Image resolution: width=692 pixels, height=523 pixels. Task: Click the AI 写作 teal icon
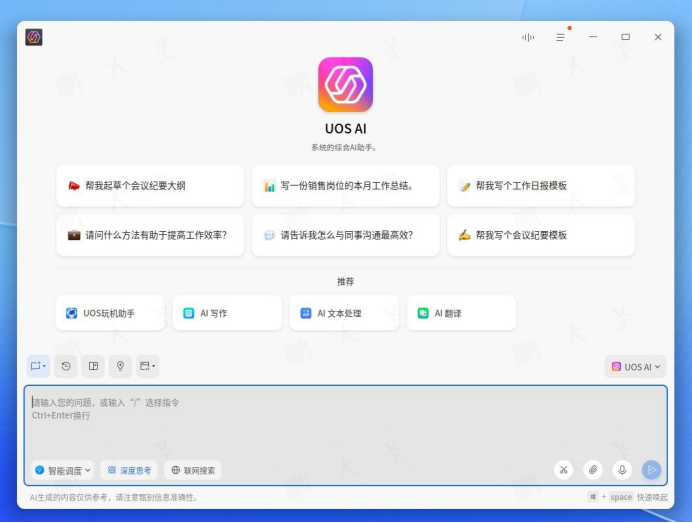pyautogui.click(x=188, y=313)
